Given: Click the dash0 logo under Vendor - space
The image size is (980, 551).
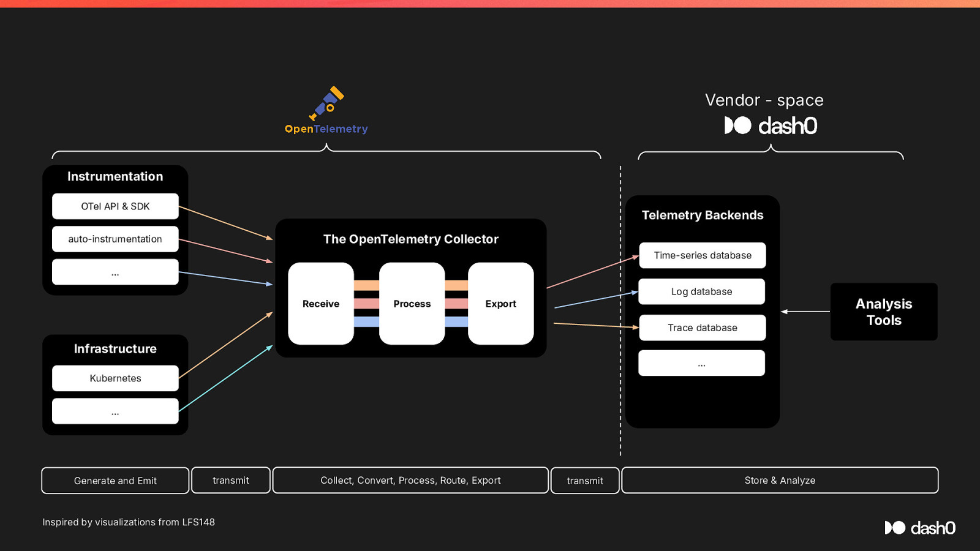Looking at the screenshot, I should point(771,126).
